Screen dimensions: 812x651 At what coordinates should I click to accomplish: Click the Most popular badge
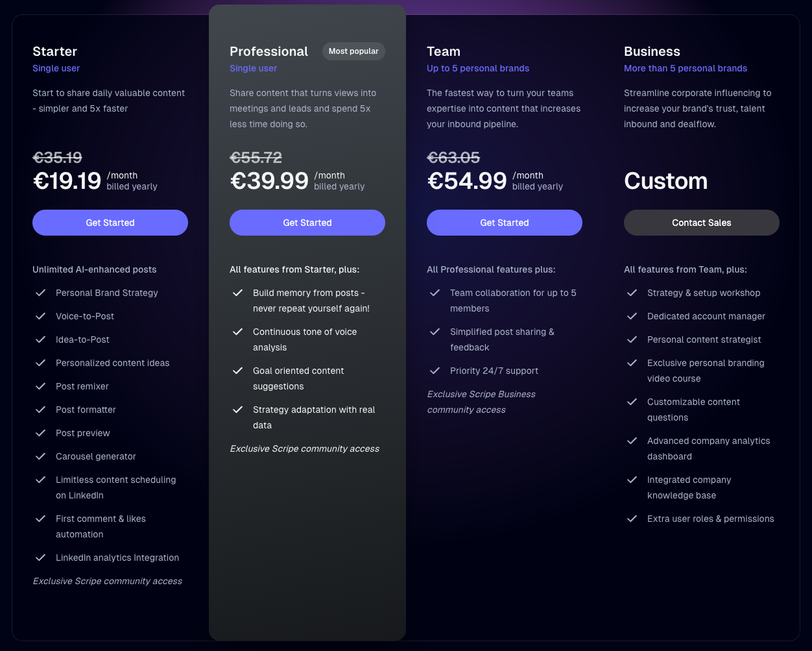353,51
